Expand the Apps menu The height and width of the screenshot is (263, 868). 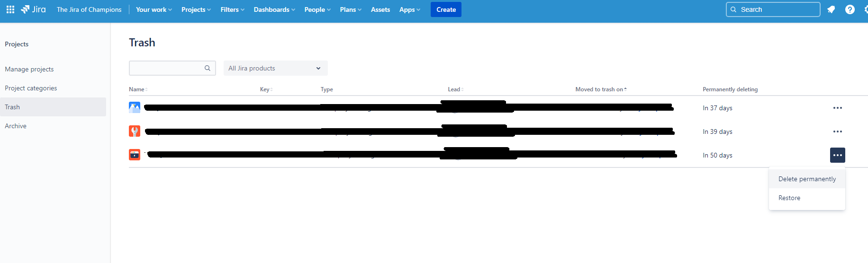point(410,9)
